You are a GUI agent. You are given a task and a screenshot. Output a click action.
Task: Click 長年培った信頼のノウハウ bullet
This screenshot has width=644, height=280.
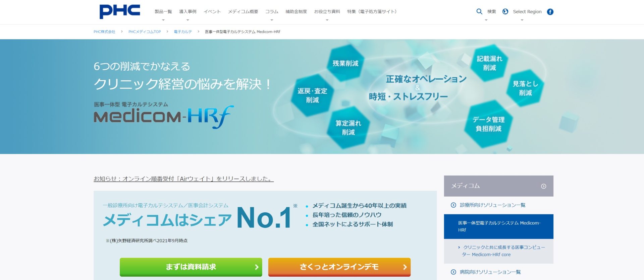pyautogui.click(x=347, y=215)
